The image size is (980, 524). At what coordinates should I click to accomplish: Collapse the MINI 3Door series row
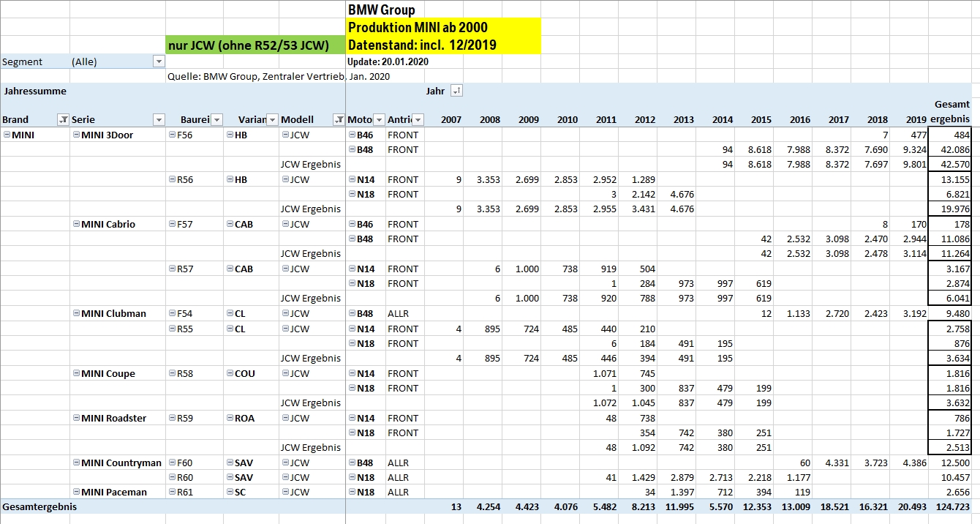pos(76,135)
